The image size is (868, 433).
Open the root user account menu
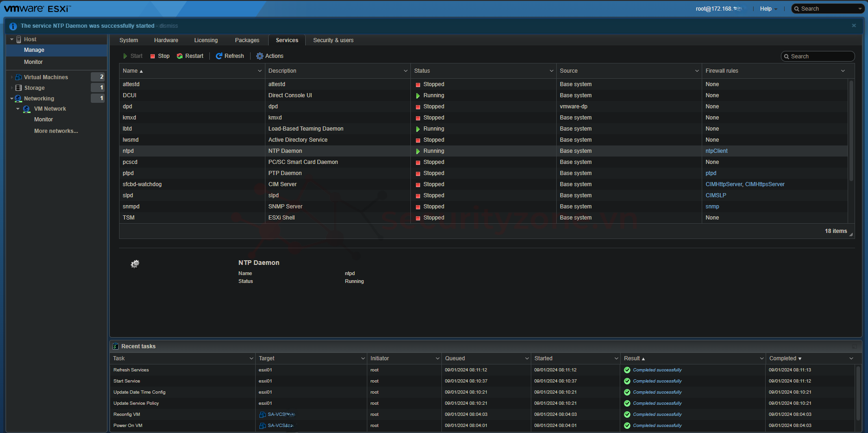pos(720,9)
